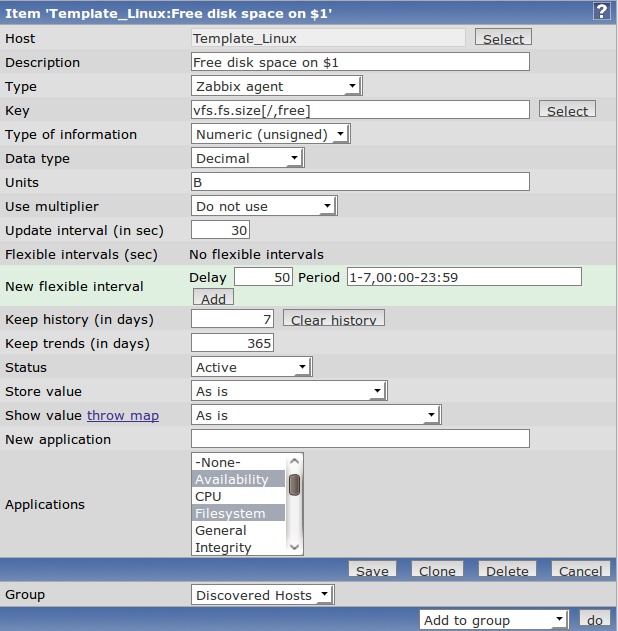
Task: Click the Description text field
Action: [x=360, y=62]
